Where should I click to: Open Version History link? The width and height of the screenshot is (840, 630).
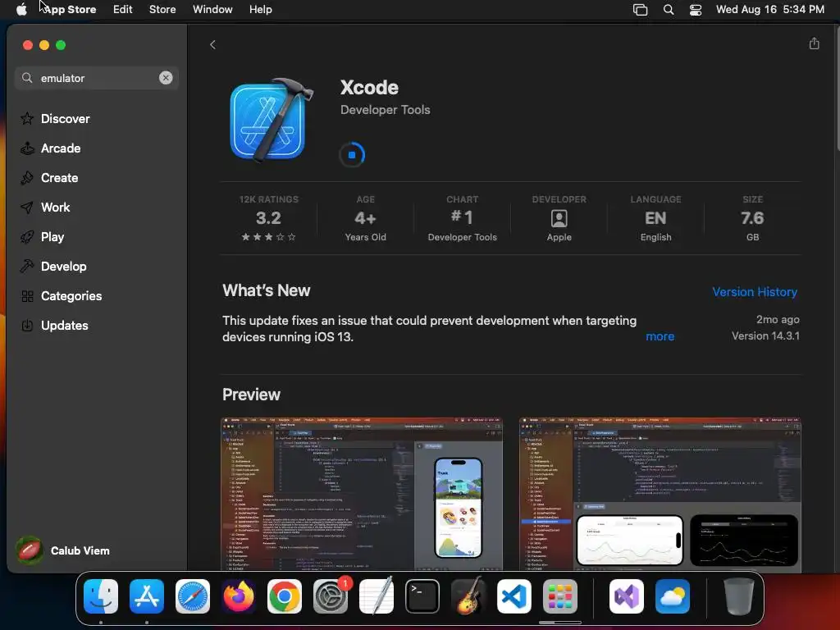755,292
